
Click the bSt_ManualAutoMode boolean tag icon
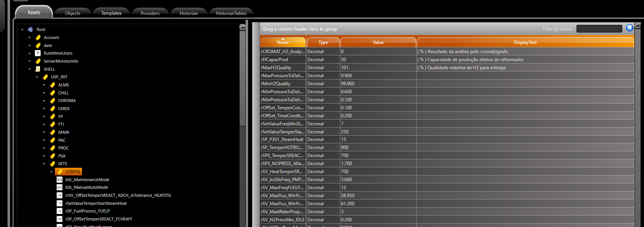(x=60, y=187)
